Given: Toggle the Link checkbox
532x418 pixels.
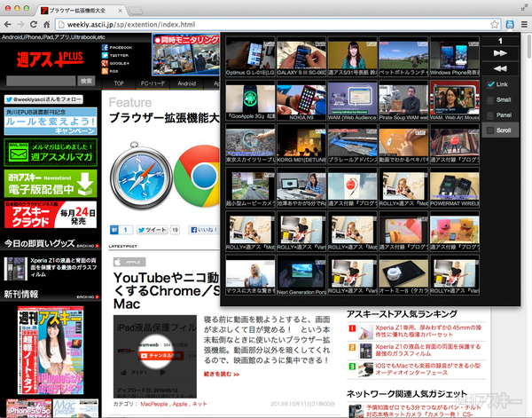Looking at the screenshot, I should (490, 84).
